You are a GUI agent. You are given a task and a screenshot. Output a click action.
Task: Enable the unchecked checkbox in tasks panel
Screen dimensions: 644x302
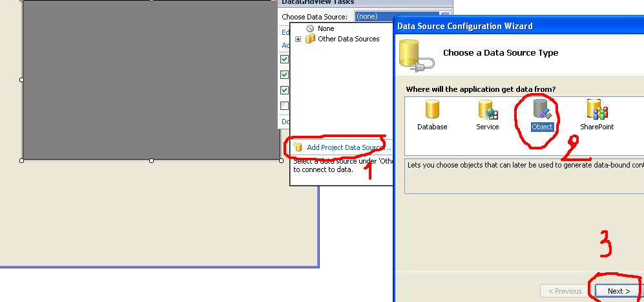(x=284, y=106)
